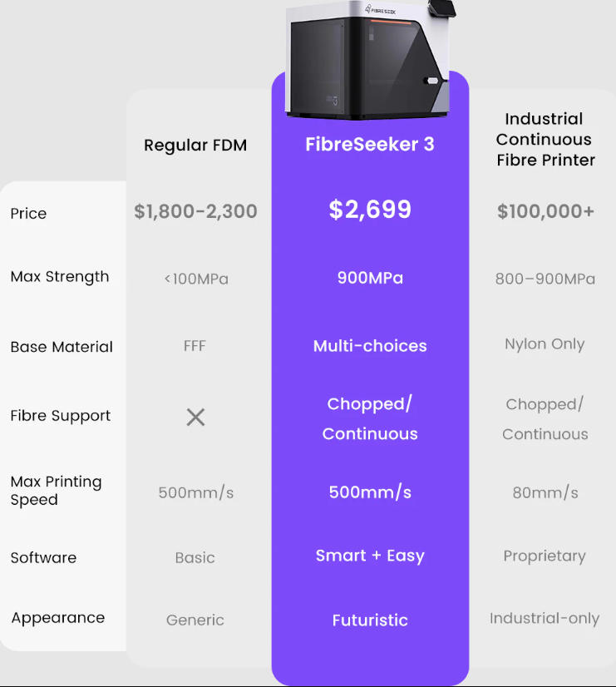Click the FibreSeeker 3 printer image
Image resolution: width=616 pixels, height=687 pixels.
(370, 59)
